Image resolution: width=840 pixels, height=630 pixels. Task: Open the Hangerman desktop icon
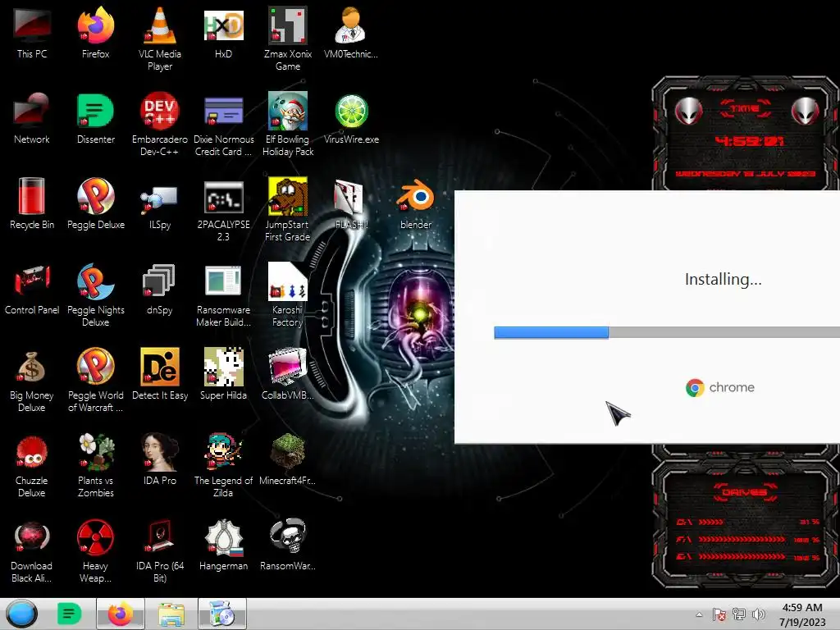coord(223,545)
